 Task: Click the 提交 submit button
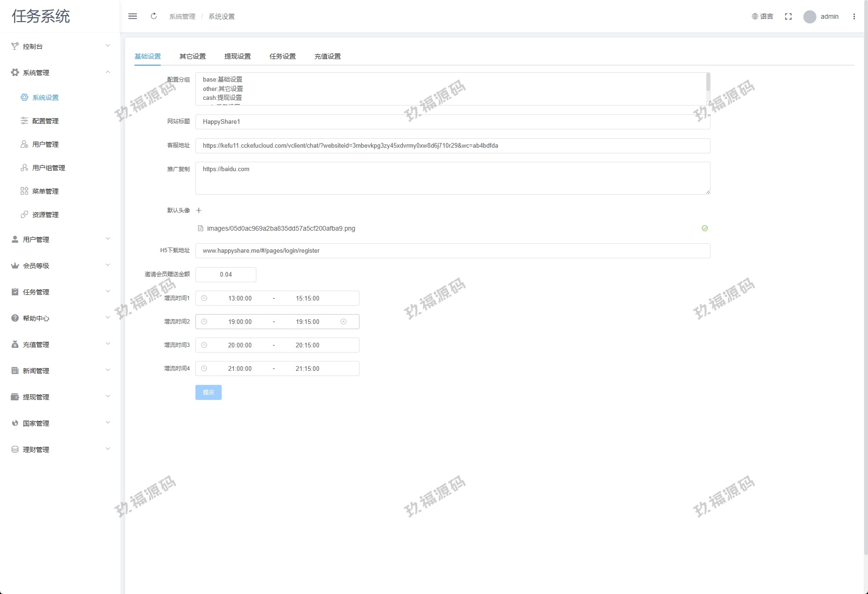tap(209, 392)
